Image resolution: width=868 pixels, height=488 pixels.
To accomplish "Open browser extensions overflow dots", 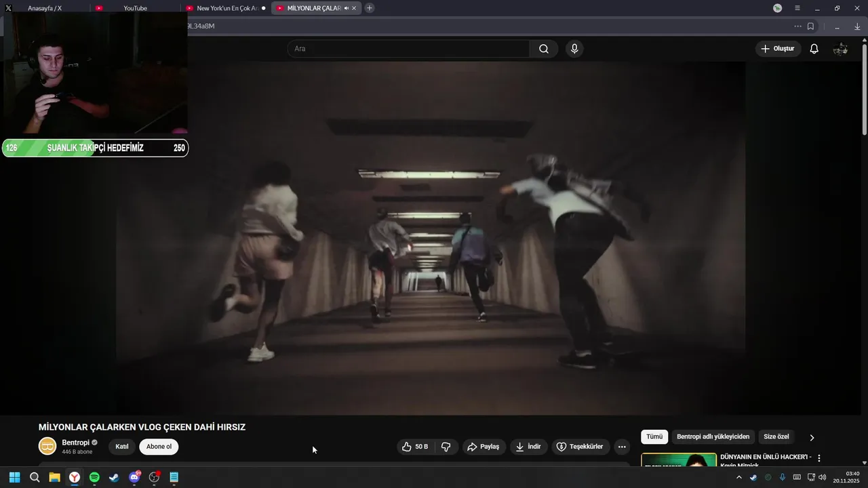I will coord(837,27).
